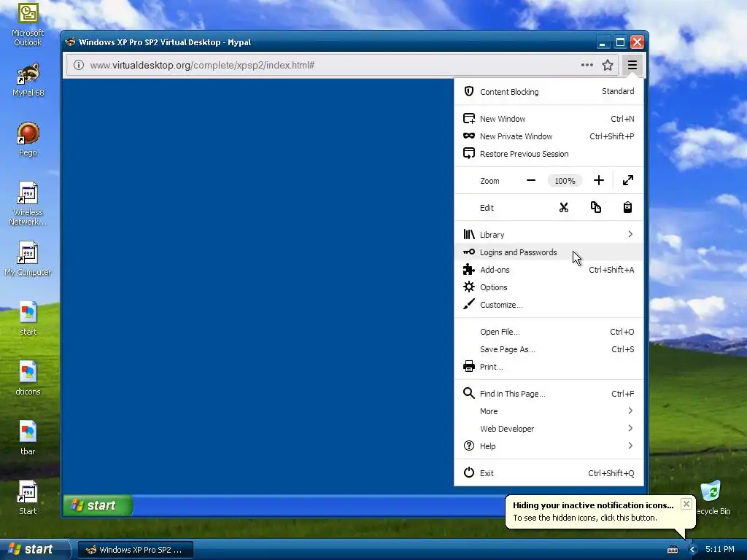Bookmark this page with the star icon
This screenshot has width=747, height=560.
coord(608,65)
